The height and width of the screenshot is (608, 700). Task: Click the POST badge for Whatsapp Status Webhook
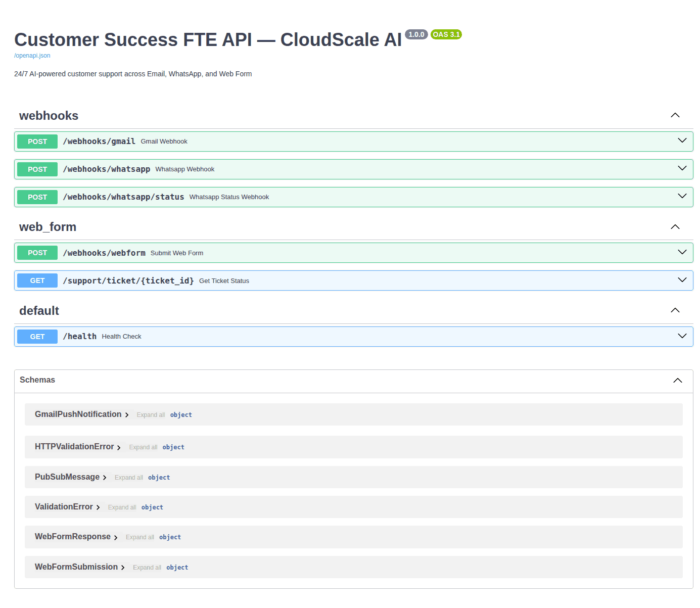pyautogui.click(x=37, y=197)
